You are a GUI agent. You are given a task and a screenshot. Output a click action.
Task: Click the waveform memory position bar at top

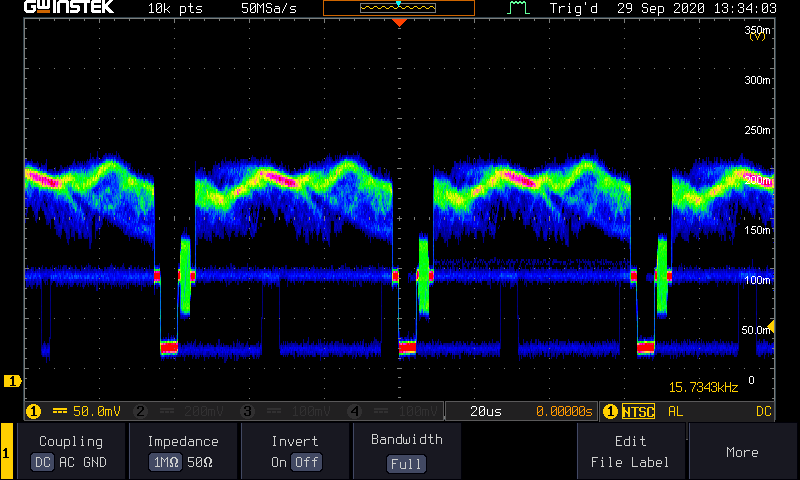click(398, 8)
